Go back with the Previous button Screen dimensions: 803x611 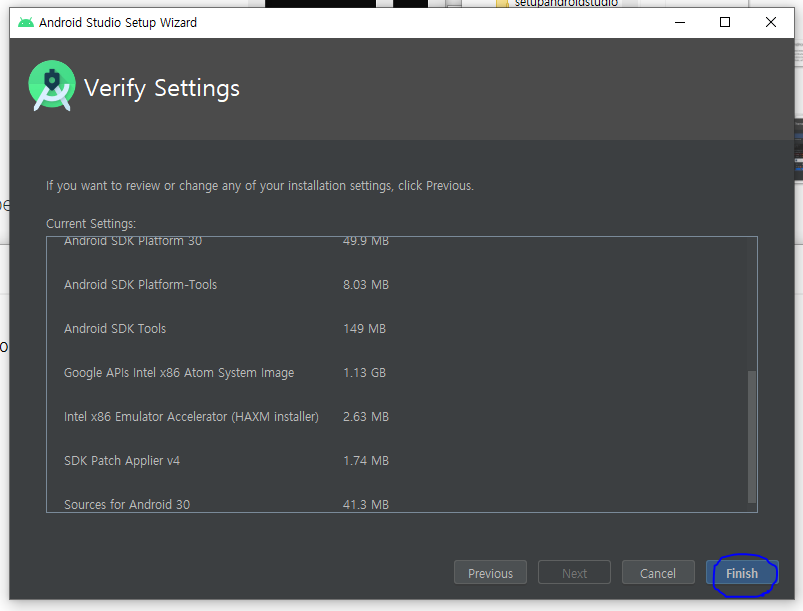[490, 573]
